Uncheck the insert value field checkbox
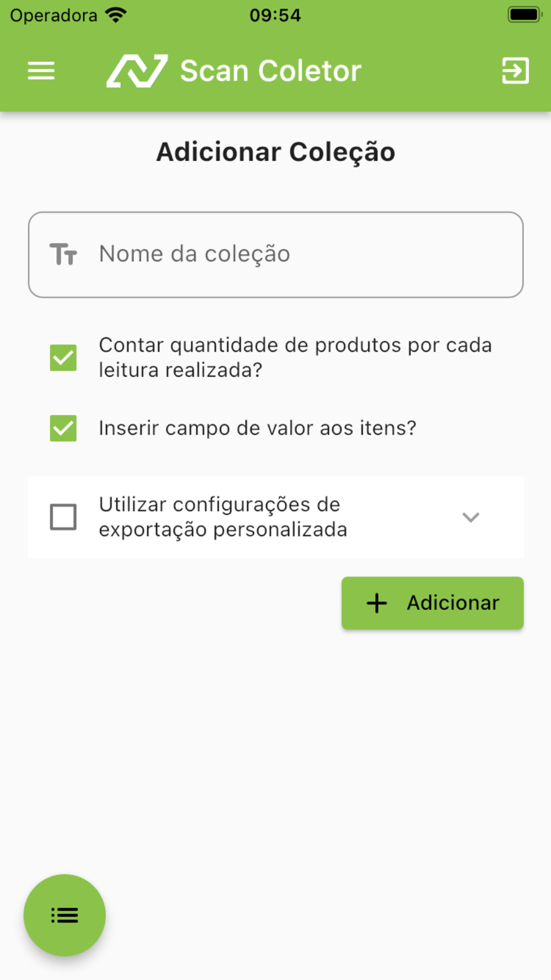The height and width of the screenshot is (980, 551). [x=63, y=428]
